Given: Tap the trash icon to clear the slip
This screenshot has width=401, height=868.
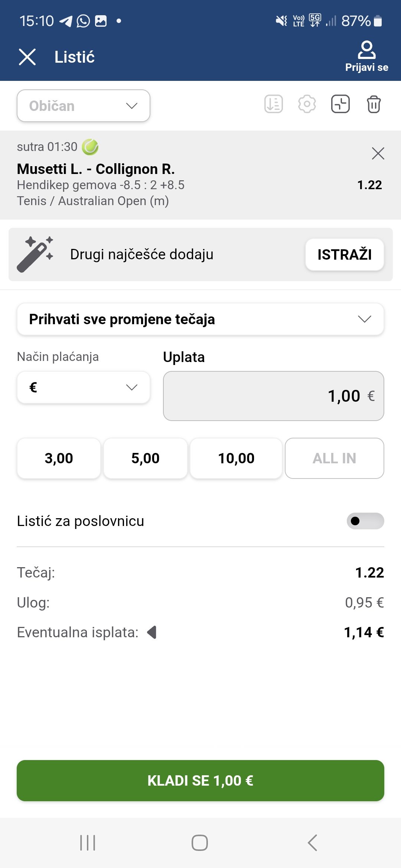Looking at the screenshot, I should [x=374, y=104].
